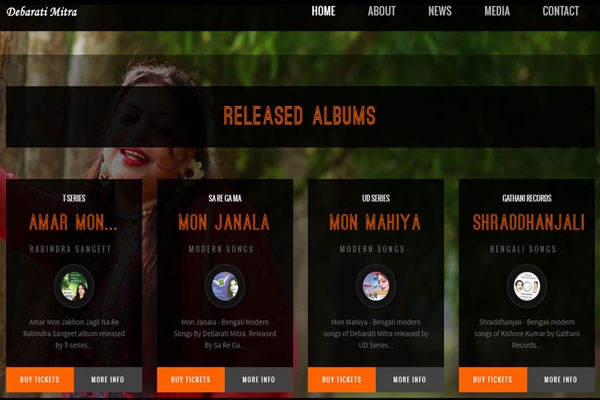Open the Contact page
Screen dimensions: 600x400
pos(561,11)
